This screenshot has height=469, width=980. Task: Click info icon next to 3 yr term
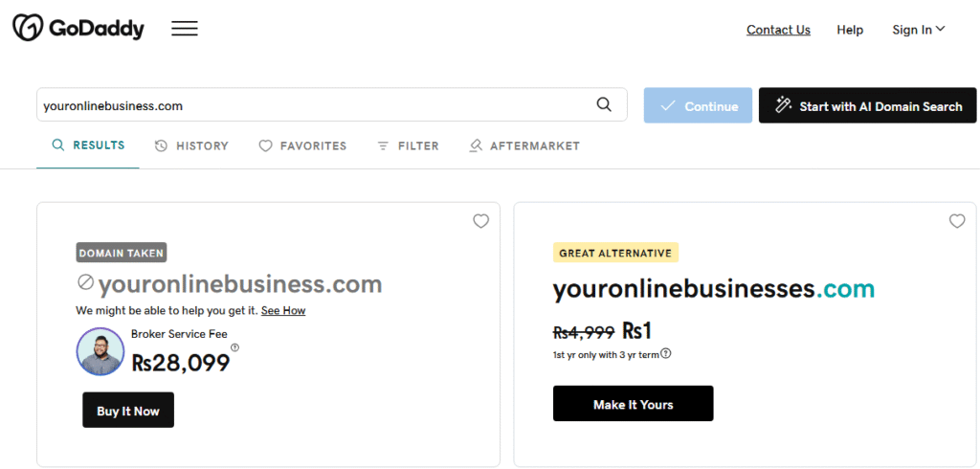[666, 353]
